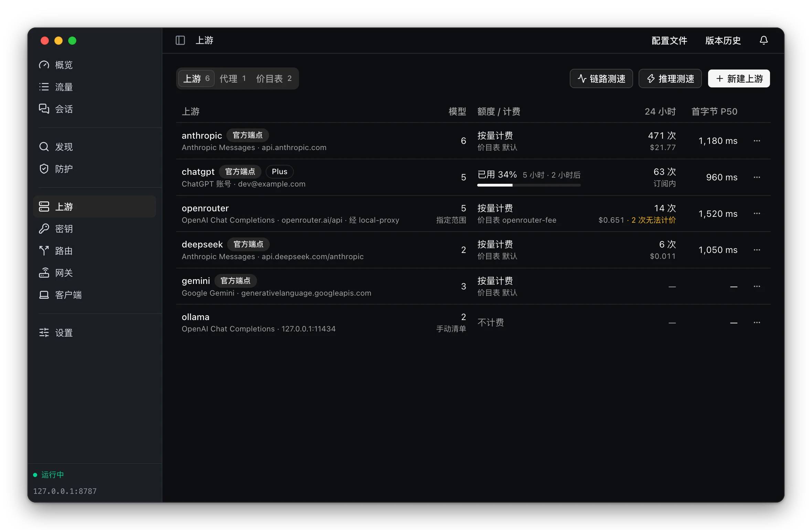Click the 模型 column header
This screenshot has height=530, width=812.
point(457,112)
